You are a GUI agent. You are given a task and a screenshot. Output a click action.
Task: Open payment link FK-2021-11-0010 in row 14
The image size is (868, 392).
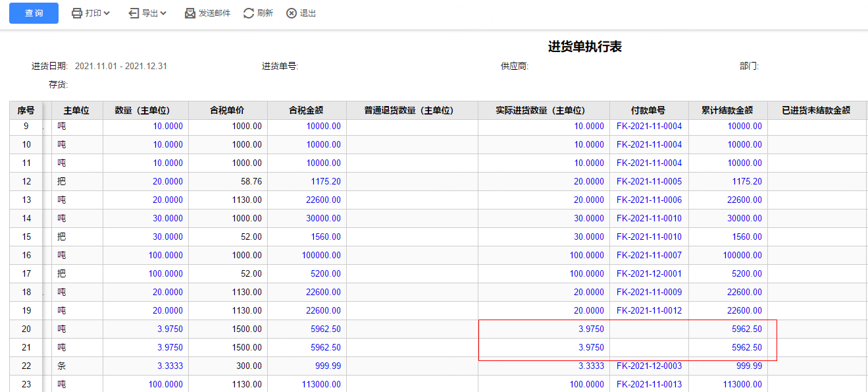(x=649, y=218)
